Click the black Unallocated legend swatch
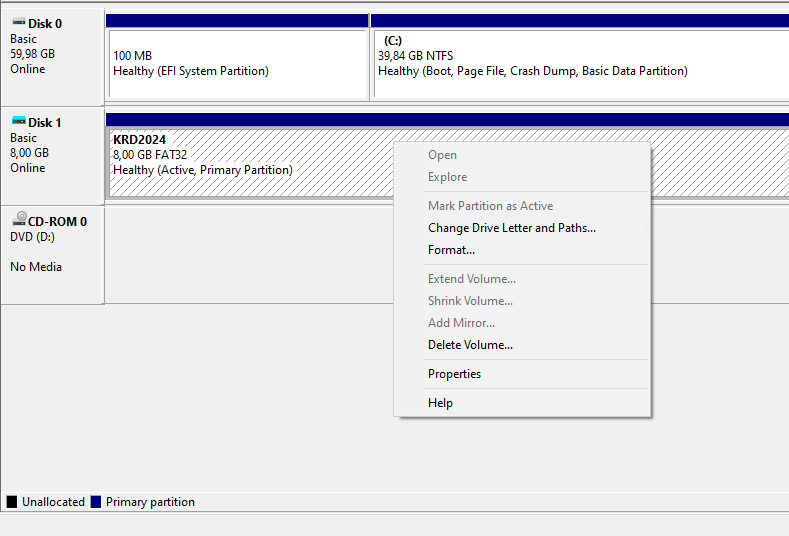Image resolution: width=789 pixels, height=536 pixels. pyautogui.click(x=12, y=502)
